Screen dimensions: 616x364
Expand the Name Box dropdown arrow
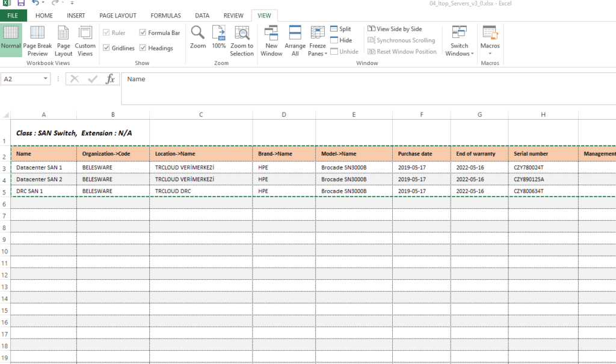point(46,79)
